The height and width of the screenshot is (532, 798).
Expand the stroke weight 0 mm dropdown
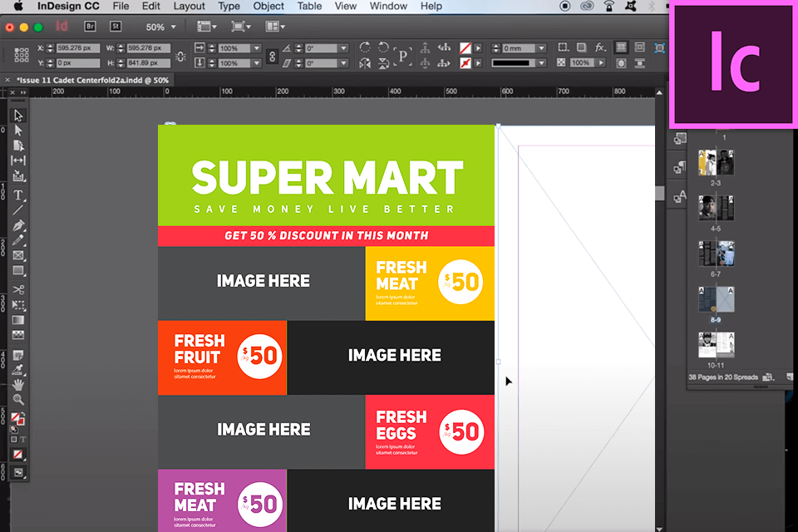pos(541,48)
